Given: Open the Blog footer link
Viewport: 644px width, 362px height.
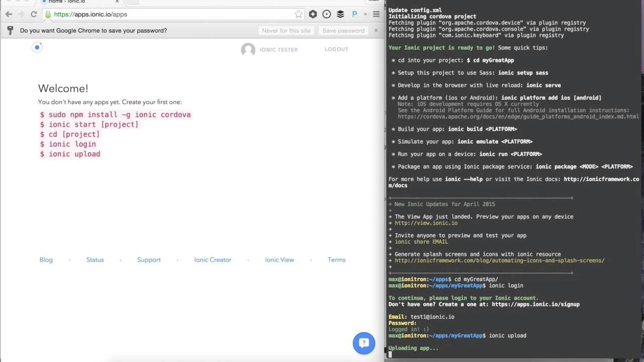Looking at the screenshot, I should [x=46, y=260].
